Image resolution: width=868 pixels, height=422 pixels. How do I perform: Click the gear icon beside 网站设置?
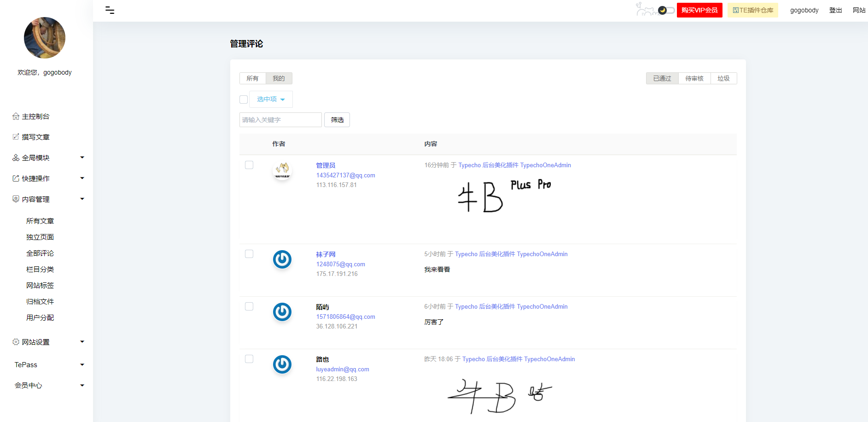click(x=16, y=342)
